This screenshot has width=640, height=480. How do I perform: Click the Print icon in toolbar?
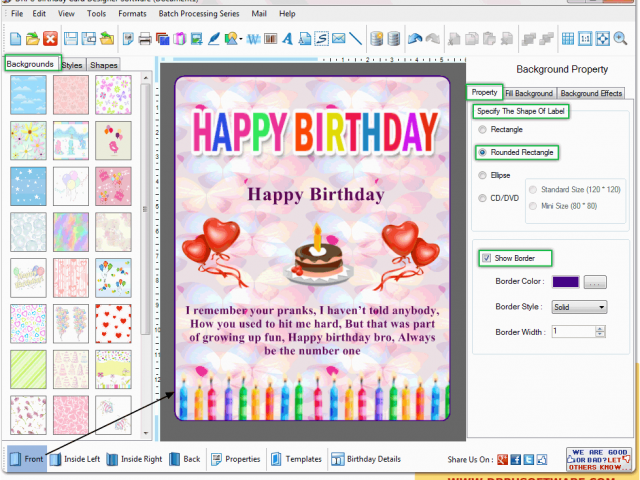tap(145, 39)
